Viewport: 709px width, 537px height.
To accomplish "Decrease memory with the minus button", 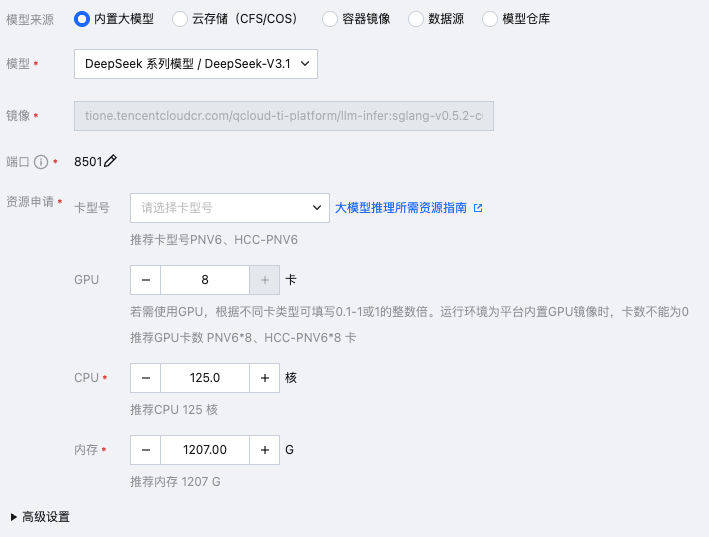I will [x=145, y=450].
